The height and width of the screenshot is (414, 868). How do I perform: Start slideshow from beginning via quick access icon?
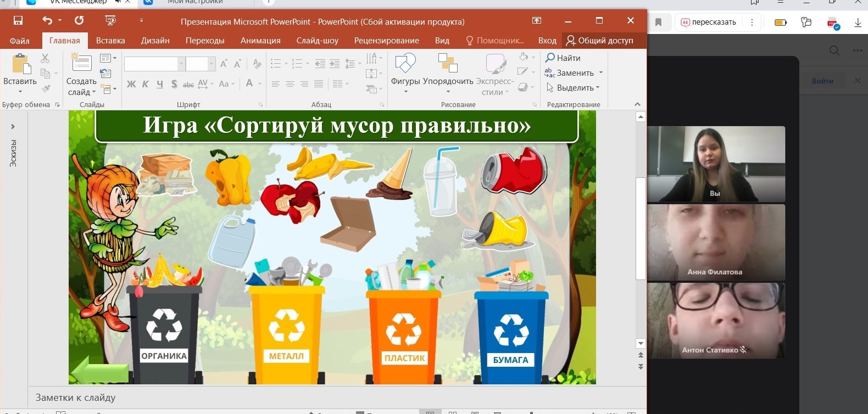tap(110, 21)
